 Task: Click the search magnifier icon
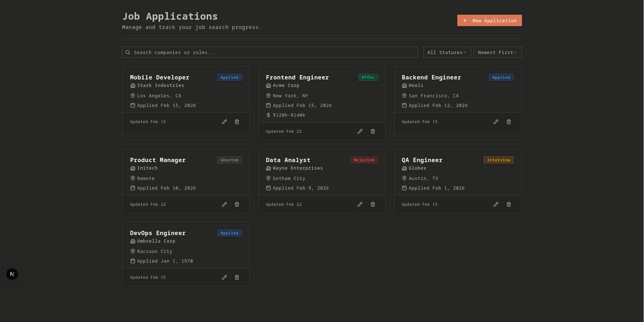(x=128, y=52)
